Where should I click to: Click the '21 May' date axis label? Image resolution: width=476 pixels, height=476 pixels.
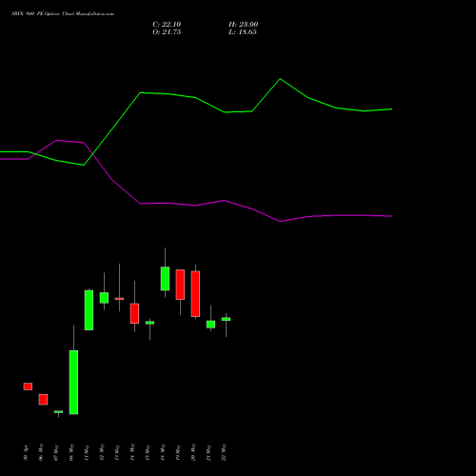208,452
